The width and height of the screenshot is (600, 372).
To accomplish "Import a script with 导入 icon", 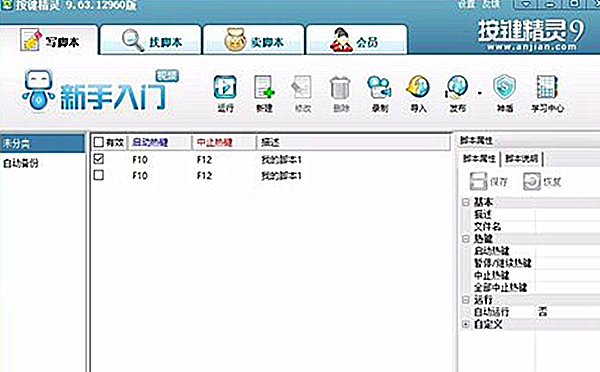I will coord(418,94).
